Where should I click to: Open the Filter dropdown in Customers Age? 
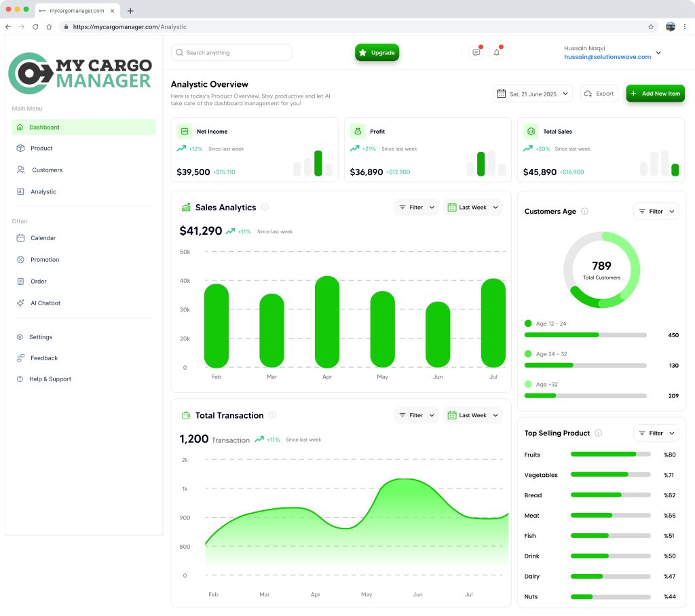point(656,212)
